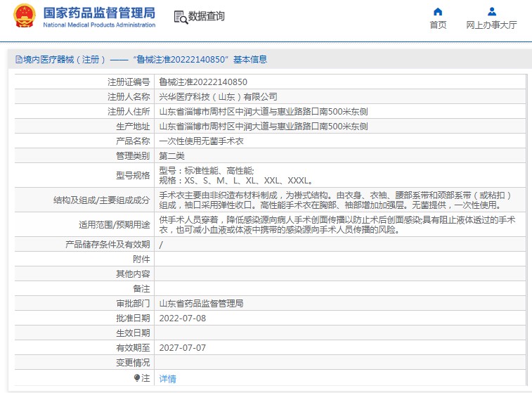Click expiry date 2027-07-07

pyautogui.click(x=183, y=348)
